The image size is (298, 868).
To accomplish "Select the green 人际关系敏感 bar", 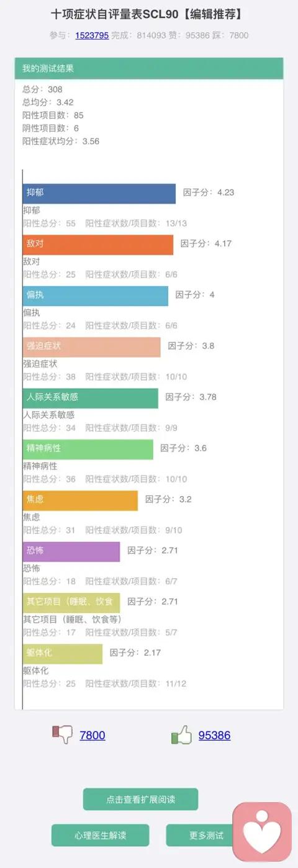I will [x=91, y=398].
